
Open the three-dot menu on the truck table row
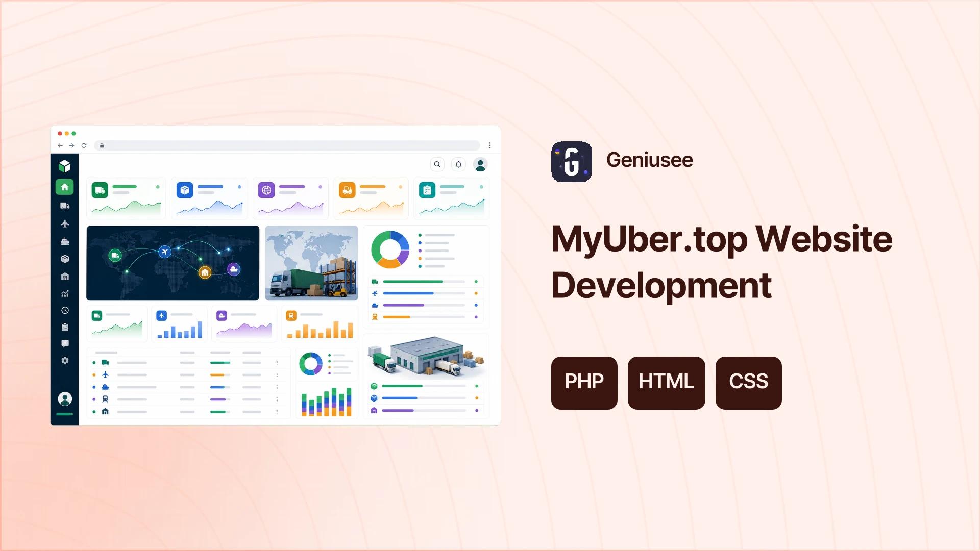click(x=277, y=363)
